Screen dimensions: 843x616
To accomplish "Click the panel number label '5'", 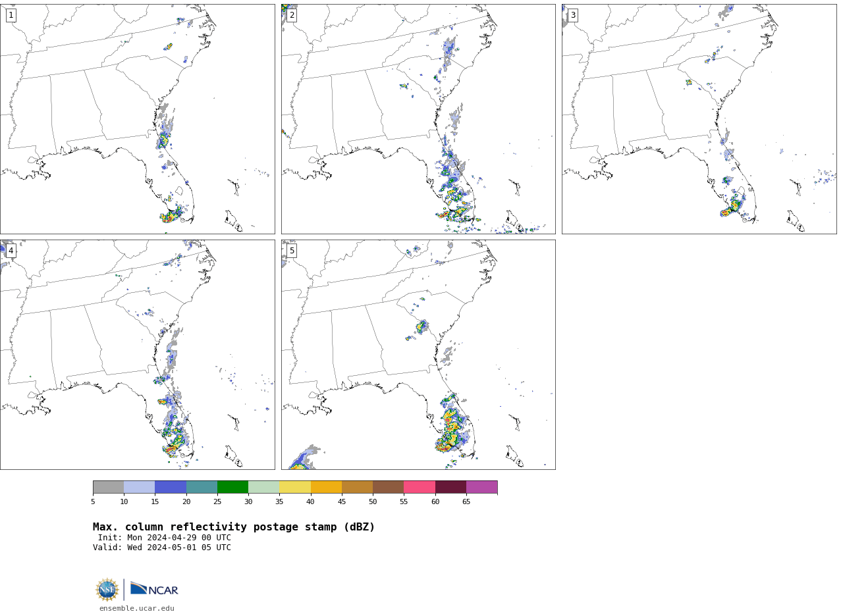I will pos(292,251).
